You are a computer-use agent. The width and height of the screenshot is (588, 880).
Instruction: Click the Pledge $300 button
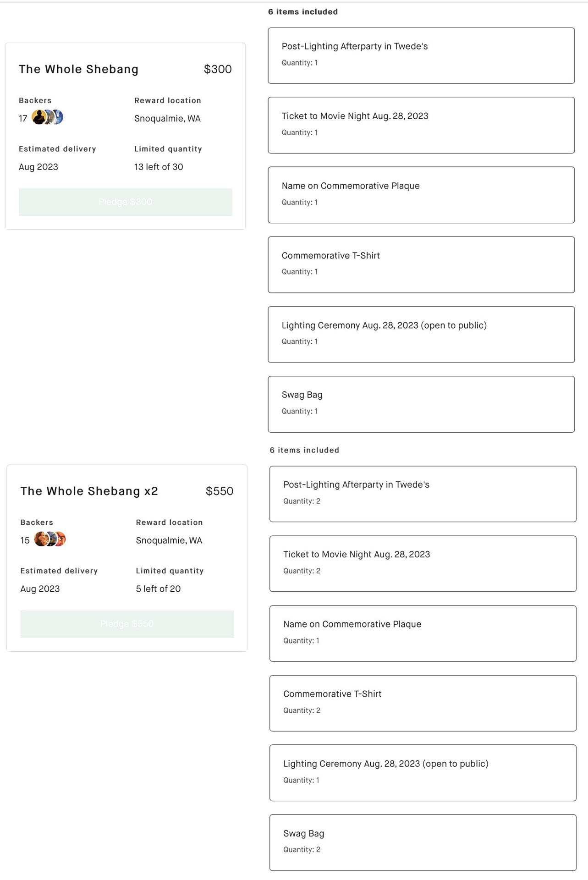click(125, 202)
